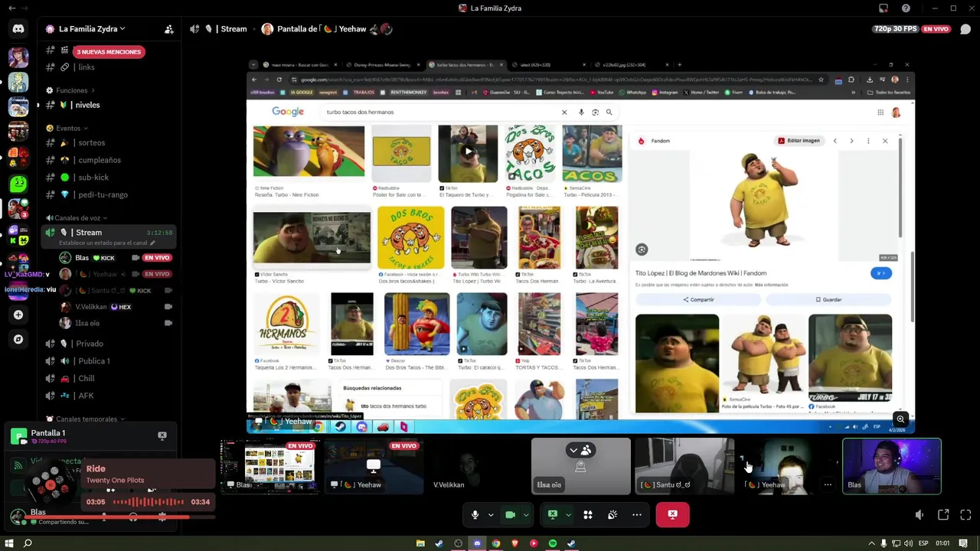The height and width of the screenshot is (551, 980).
Task: Select Santu's webcam video tile
Action: click(684, 466)
